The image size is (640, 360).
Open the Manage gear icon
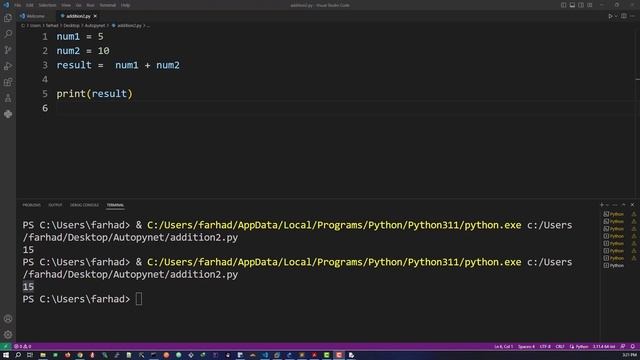click(x=8, y=335)
